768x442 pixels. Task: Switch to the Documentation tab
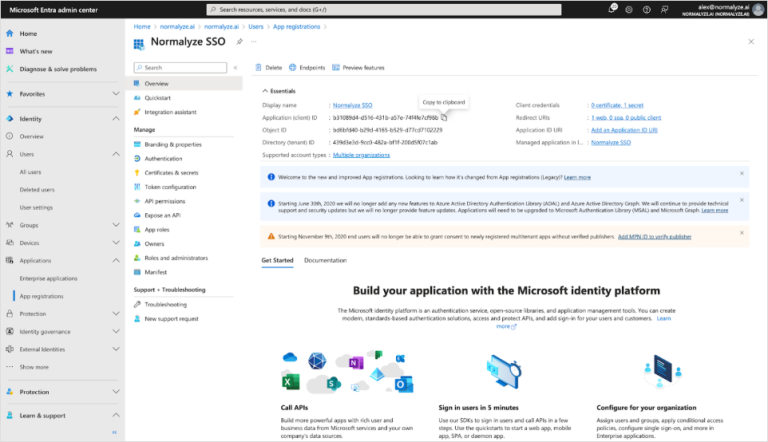pos(324,260)
